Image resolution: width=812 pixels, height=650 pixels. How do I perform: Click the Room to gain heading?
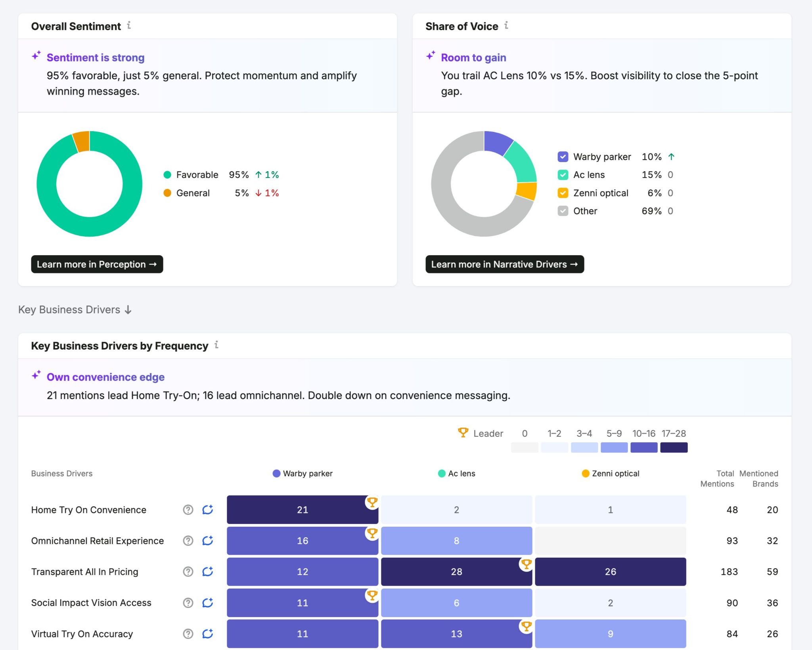[474, 57]
